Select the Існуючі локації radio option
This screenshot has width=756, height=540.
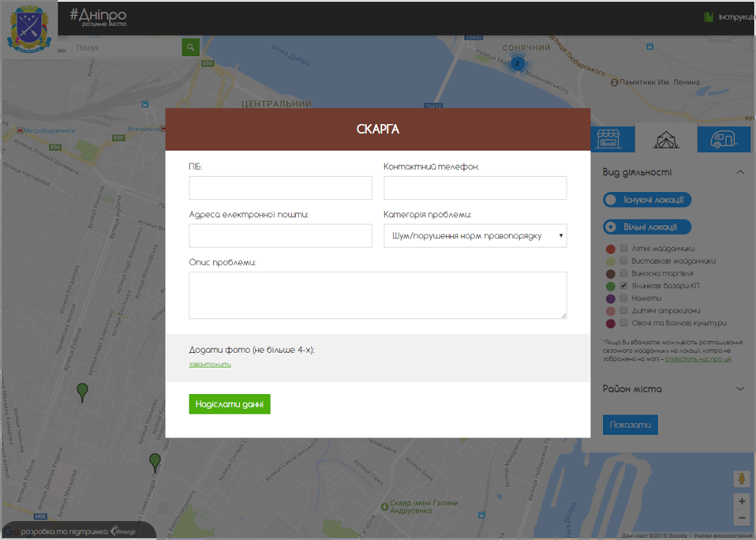pyautogui.click(x=611, y=200)
